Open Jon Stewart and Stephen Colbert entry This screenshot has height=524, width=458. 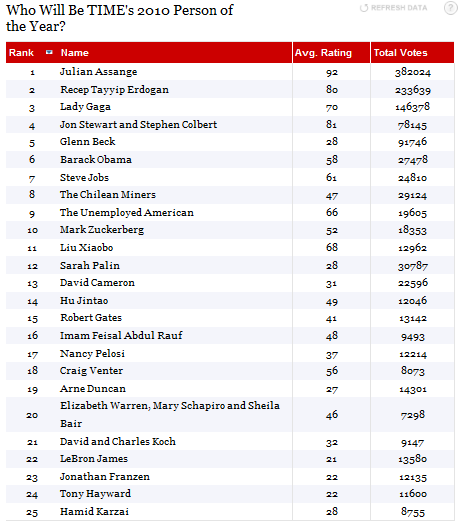point(138,125)
